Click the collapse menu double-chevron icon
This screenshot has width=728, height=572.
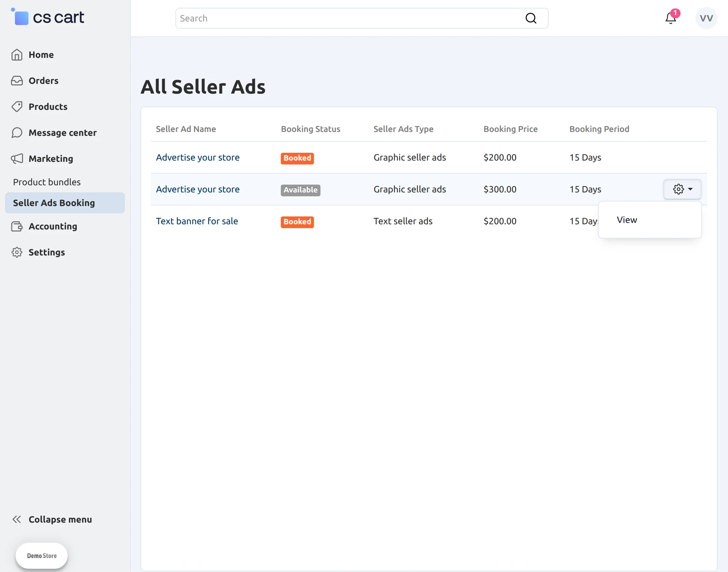tap(17, 519)
